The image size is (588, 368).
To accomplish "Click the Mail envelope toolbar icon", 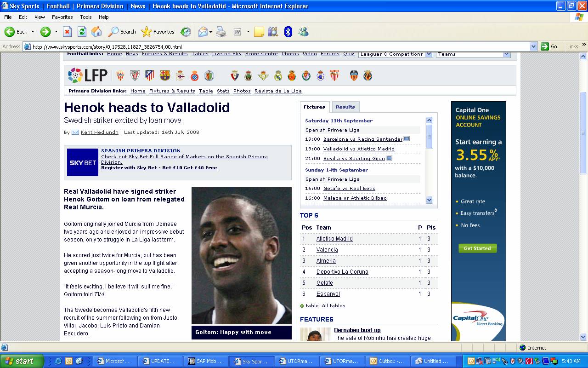I will 203,32.
